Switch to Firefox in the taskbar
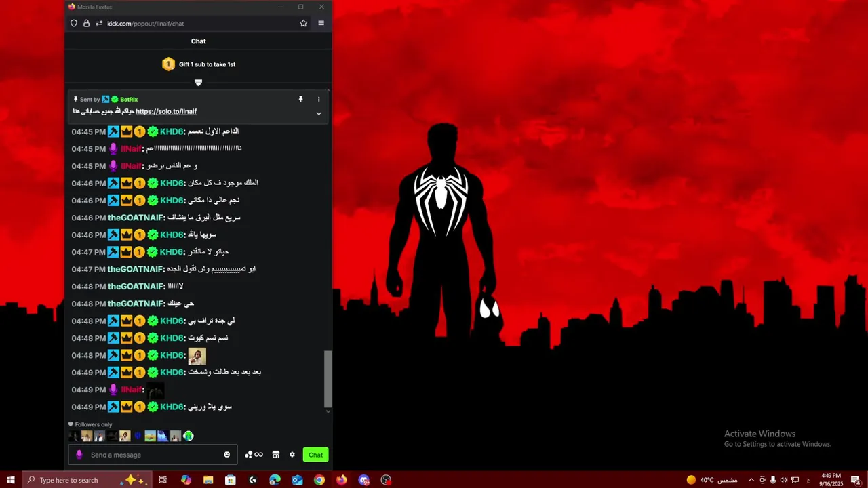Image resolution: width=868 pixels, height=488 pixels. (x=342, y=480)
